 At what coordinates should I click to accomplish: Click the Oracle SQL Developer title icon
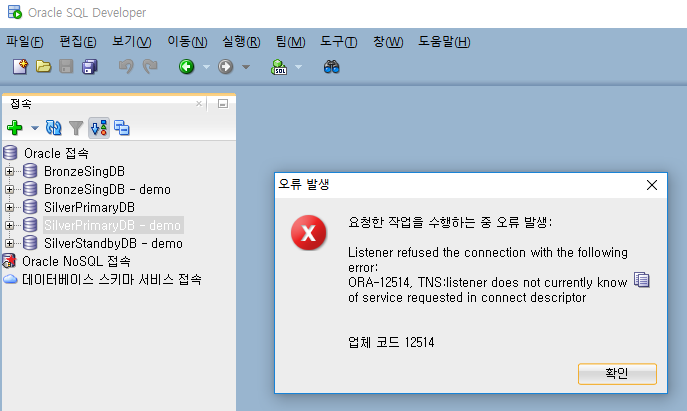coord(14,12)
